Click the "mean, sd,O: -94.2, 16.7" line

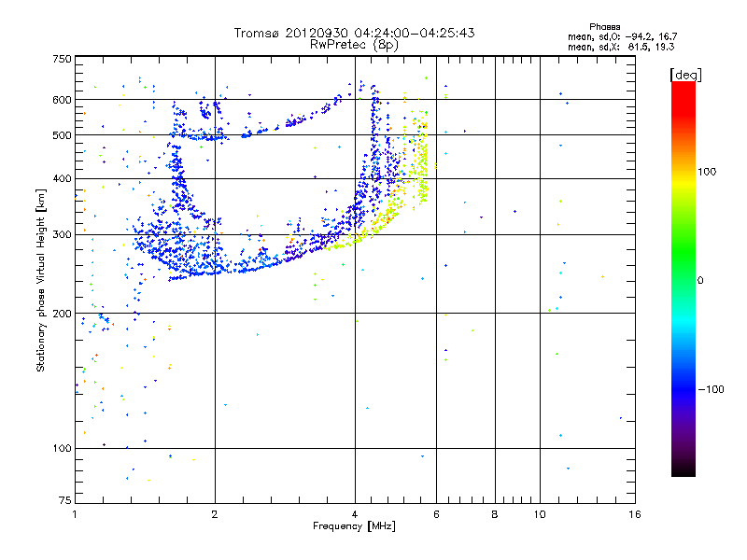[x=622, y=36]
